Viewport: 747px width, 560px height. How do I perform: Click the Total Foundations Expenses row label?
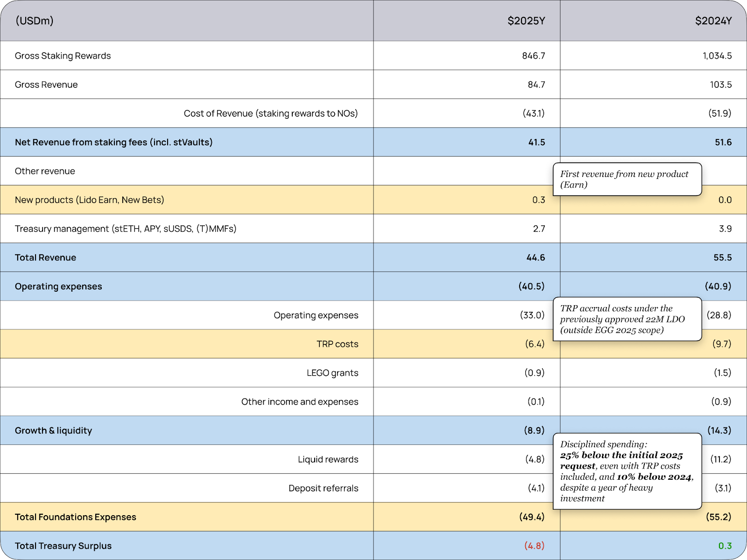[x=76, y=517]
